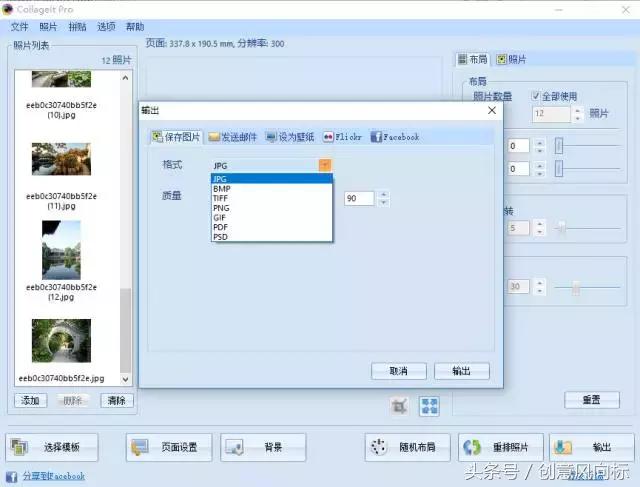Open the 选项 menu
Viewport: 640px width, 487px height.
[x=106, y=27]
